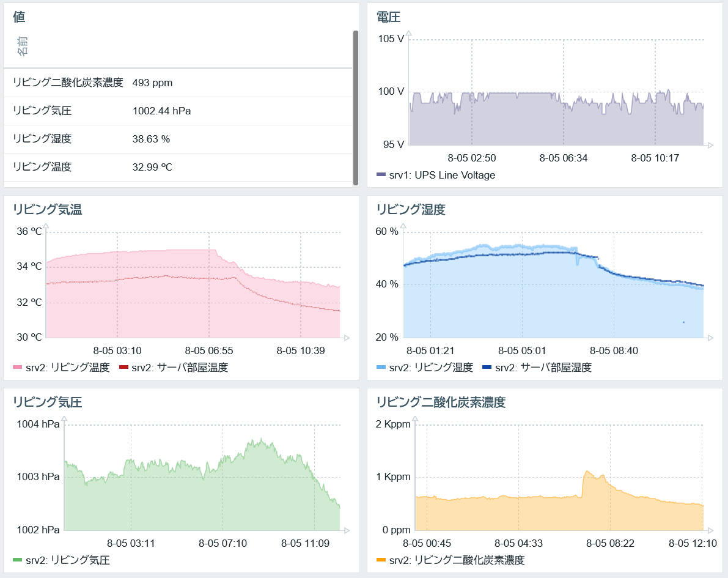Click the dark blue サーバ部屋湿度 legend swatch

tap(487, 367)
